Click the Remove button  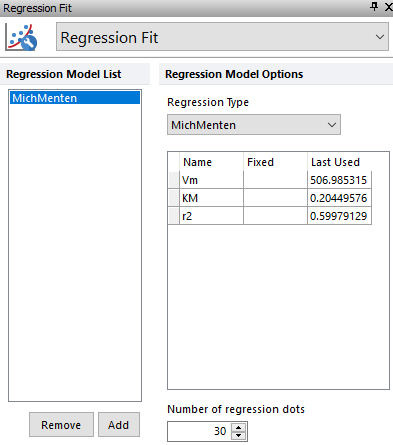click(61, 425)
